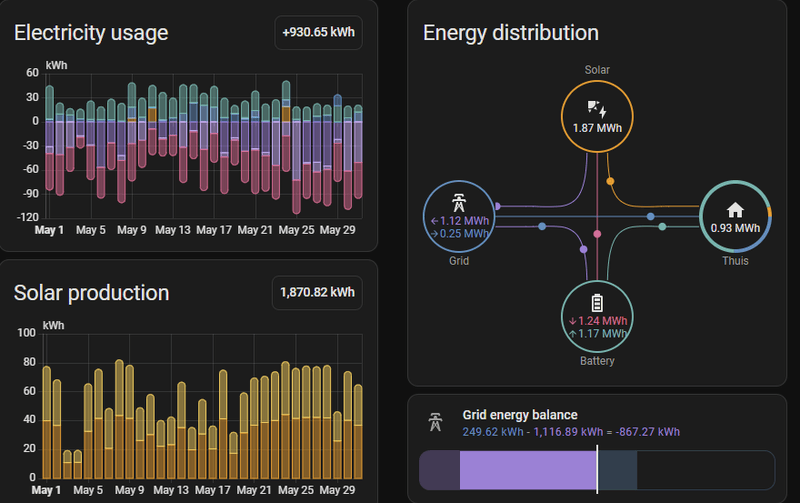The height and width of the screenshot is (503, 800).
Task: Click the right arrow next to 0.25 MWh
Action: click(434, 234)
